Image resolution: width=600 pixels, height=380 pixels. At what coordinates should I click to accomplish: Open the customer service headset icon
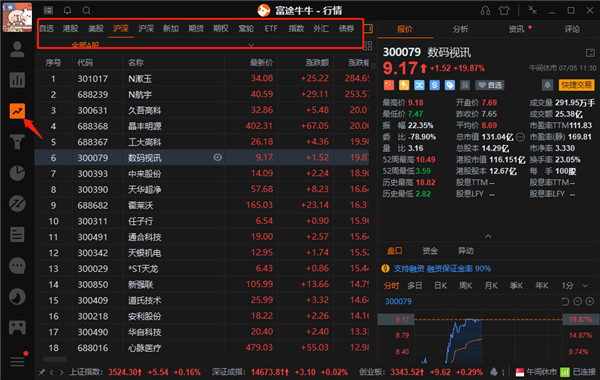click(x=485, y=10)
